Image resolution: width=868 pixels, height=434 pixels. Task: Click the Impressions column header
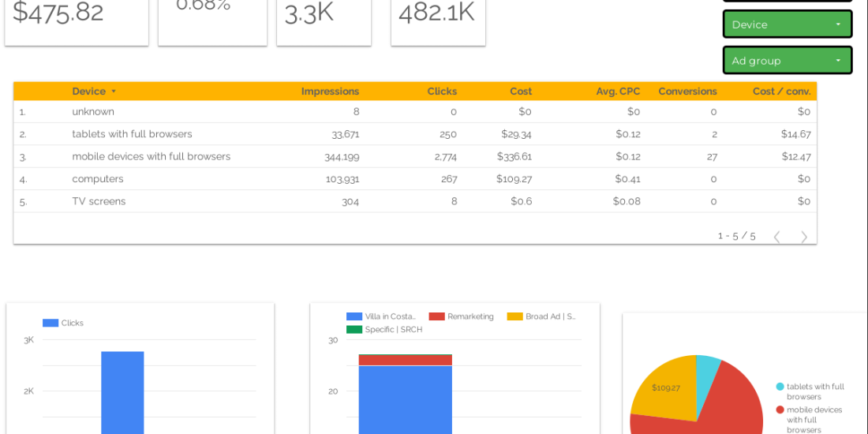pos(330,92)
